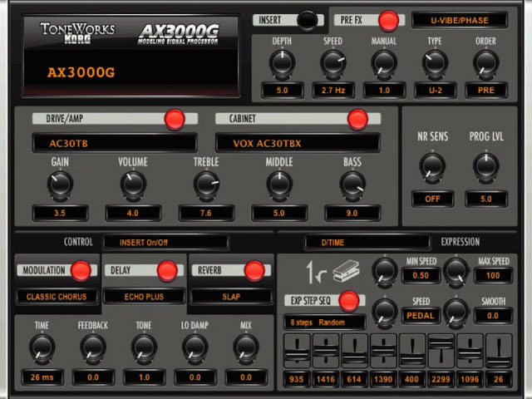532x399 pixels.
Task: Click the step value 1096 field
Action: pyautogui.click(x=470, y=379)
